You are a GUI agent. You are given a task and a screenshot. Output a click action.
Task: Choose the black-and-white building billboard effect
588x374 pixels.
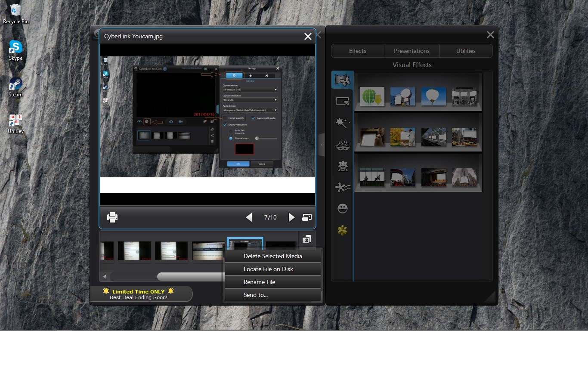[464, 96]
